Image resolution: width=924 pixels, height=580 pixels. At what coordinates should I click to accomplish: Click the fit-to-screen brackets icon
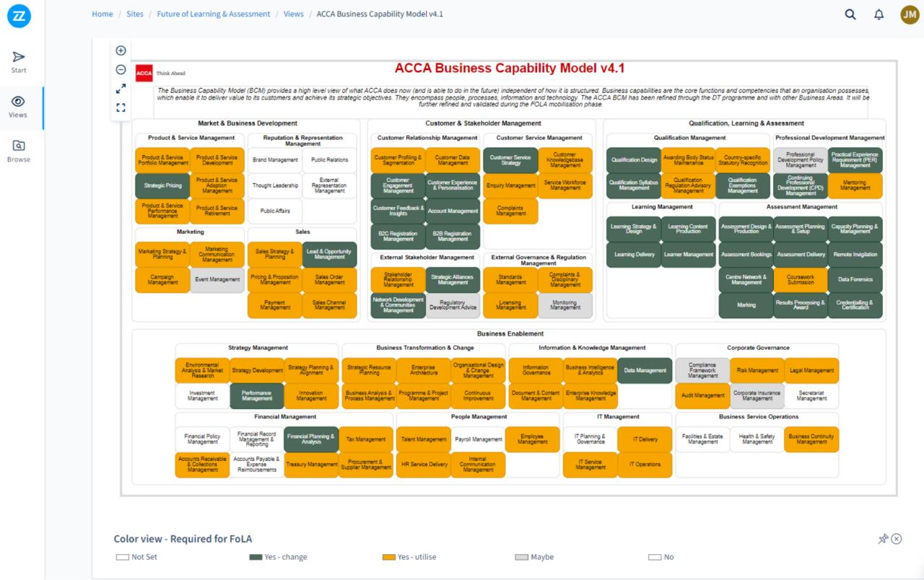click(x=121, y=107)
